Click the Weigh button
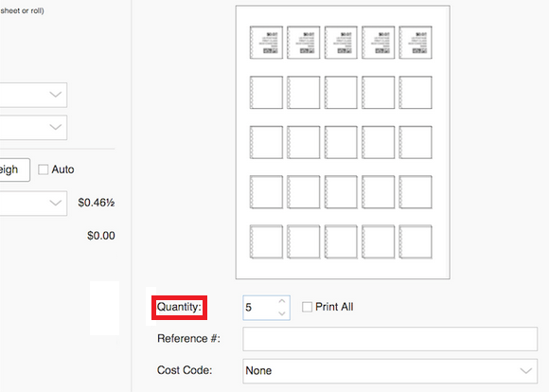Image resolution: width=549 pixels, height=392 pixels. 14,169
